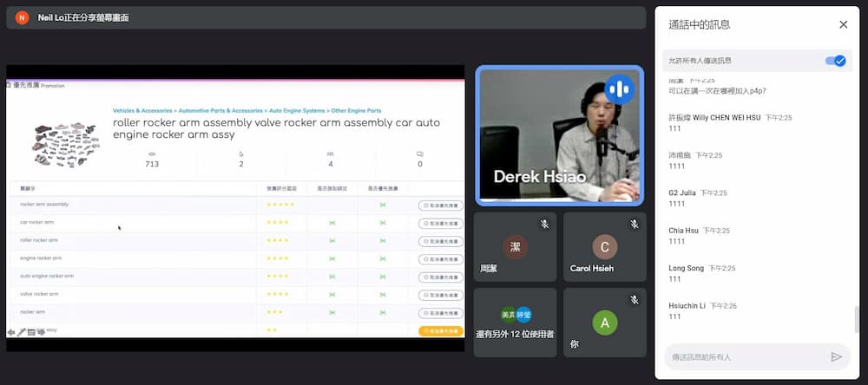Screen dimensions: 868x385
Task: Click the five-star rating for rocker arm assembly
Action: pyautogui.click(x=280, y=205)
